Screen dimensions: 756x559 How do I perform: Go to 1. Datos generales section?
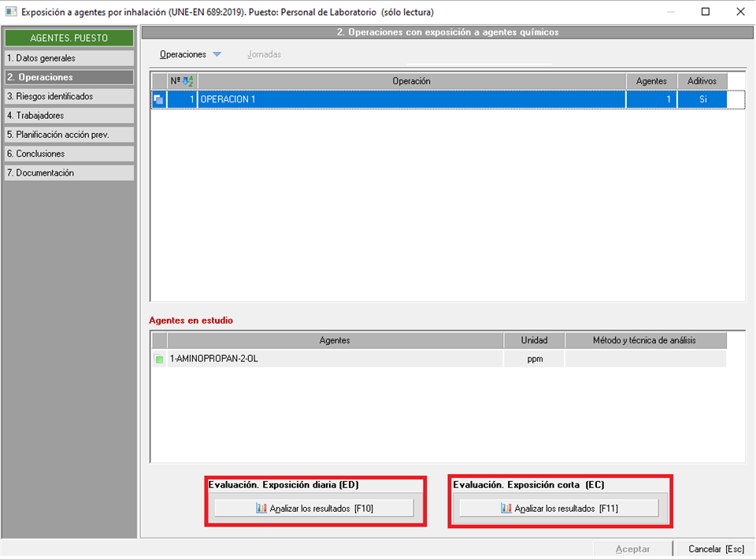(69, 58)
